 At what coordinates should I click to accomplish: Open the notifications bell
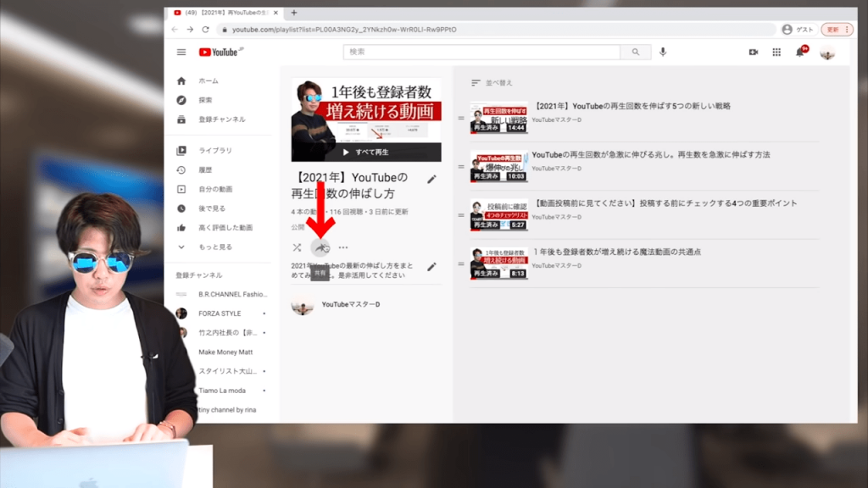(x=800, y=52)
